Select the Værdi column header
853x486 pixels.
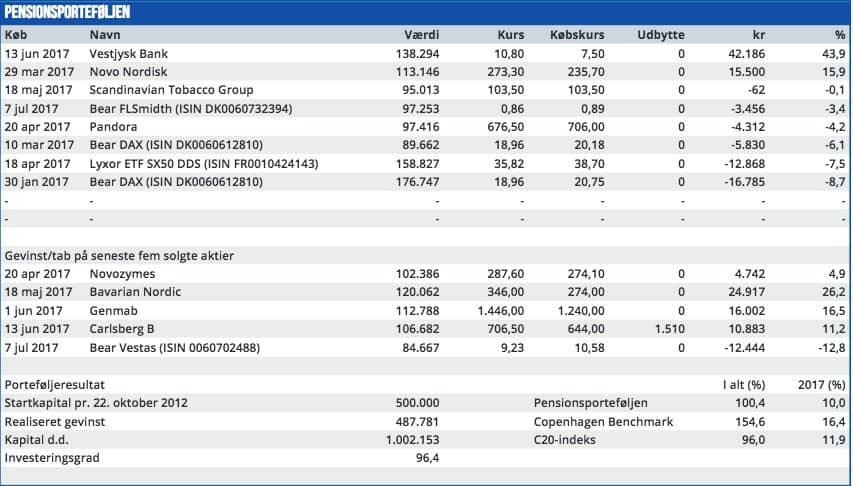coord(421,35)
